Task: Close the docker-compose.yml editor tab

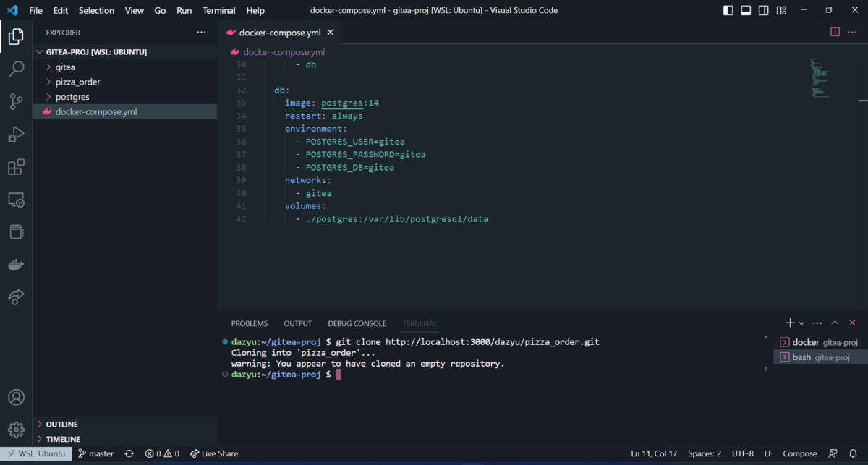Action: (x=331, y=33)
